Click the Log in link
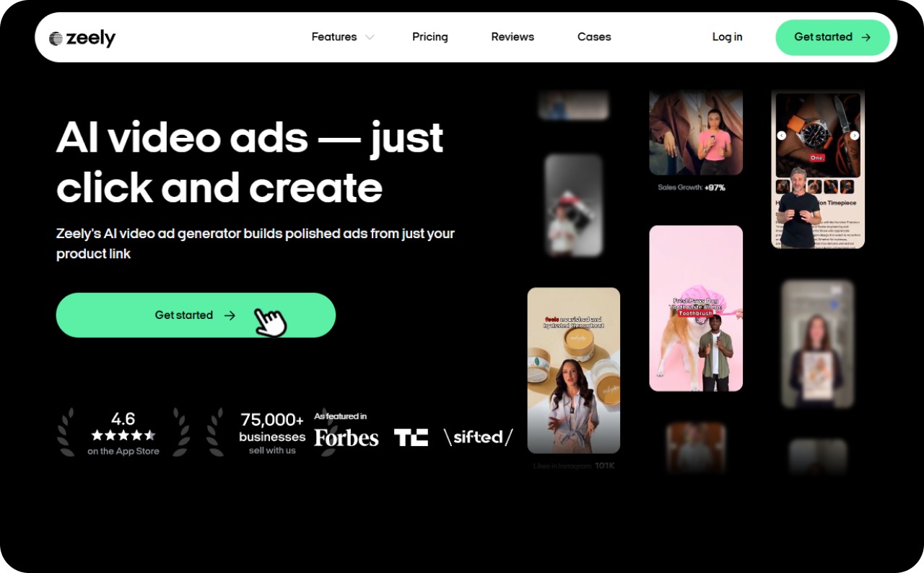924x573 pixels. pos(727,37)
